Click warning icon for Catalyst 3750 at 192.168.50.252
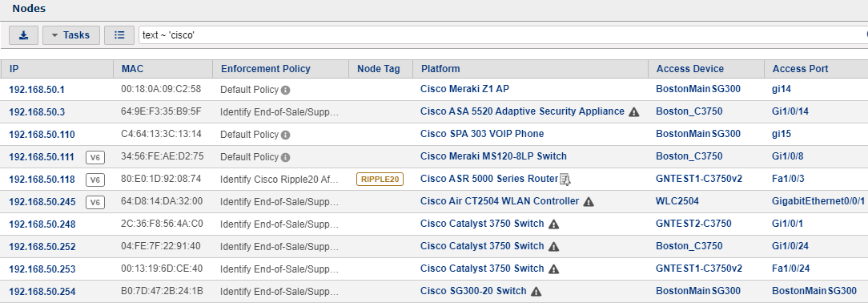This screenshot has height=303, width=868. coord(553,247)
